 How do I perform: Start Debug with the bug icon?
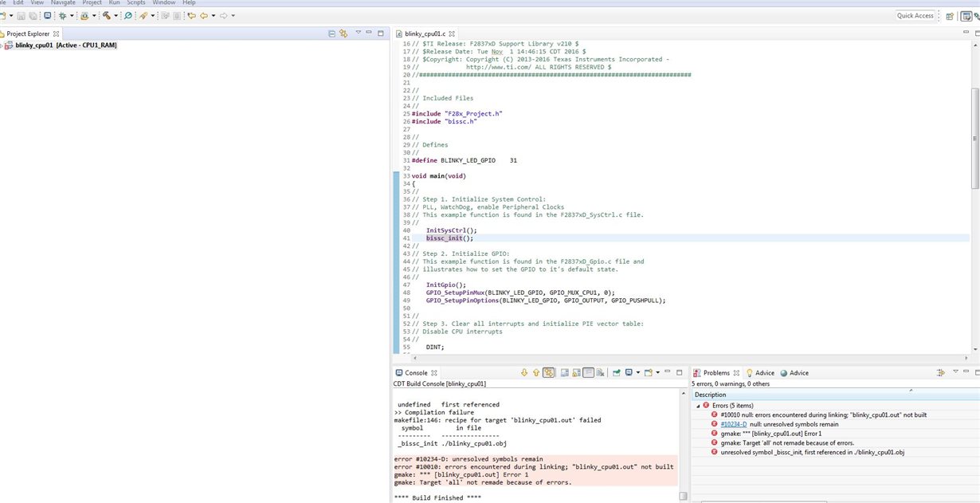[62, 16]
